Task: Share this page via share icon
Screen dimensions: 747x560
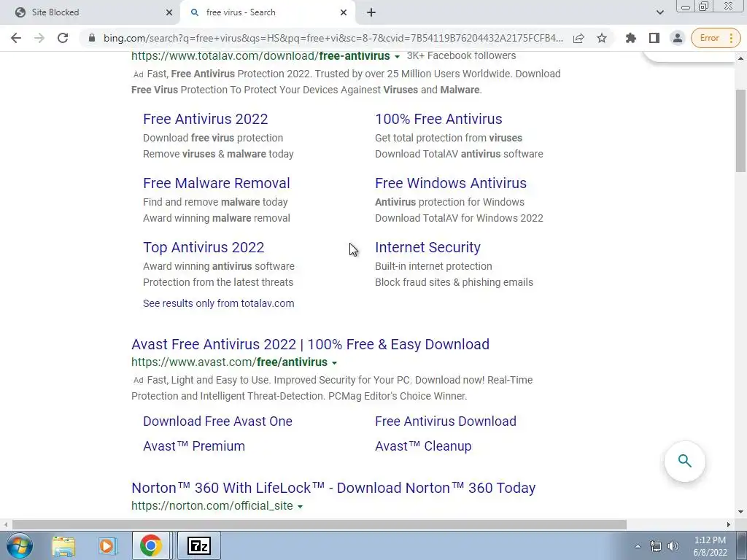Action: point(578,38)
